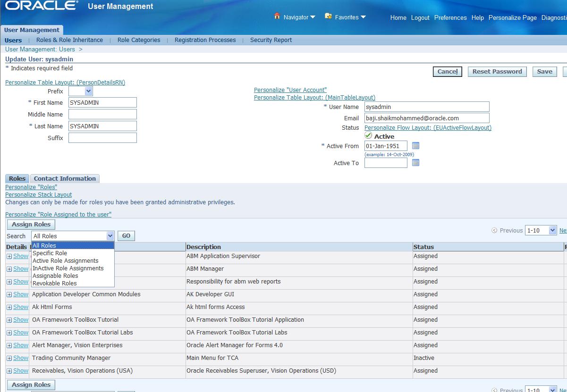This screenshot has width=567, height=392.
Task: Click into the Suffix field
Action: 102,138
